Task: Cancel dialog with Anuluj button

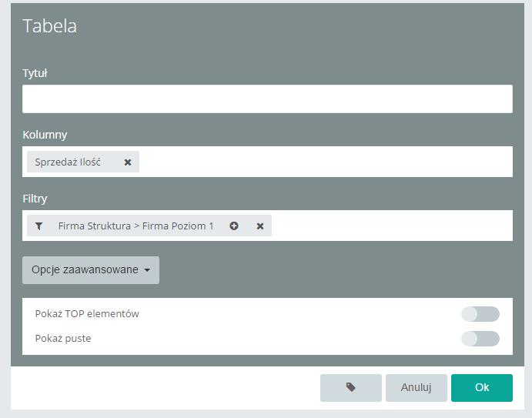Action: point(417,387)
